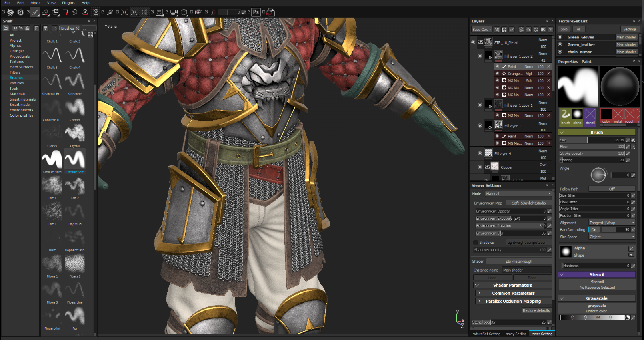This screenshot has width=644, height=340.
Task: Select the Polygon Fill tool
Action: click(x=65, y=12)
